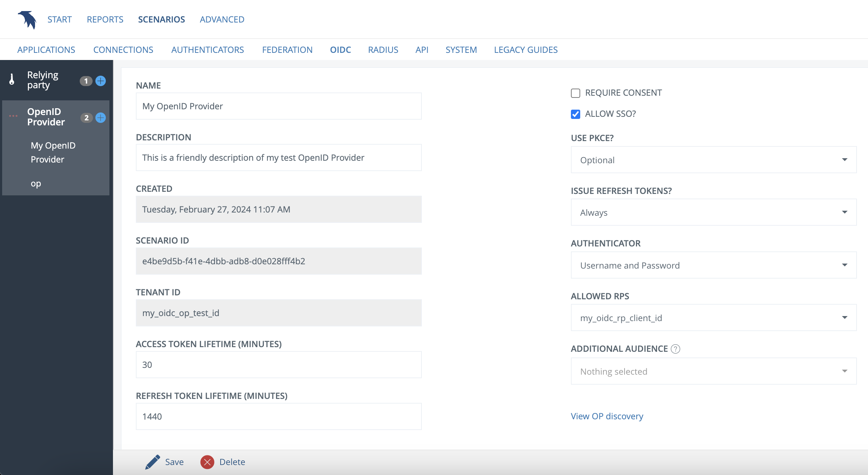
Task: Click the Scenario ID value field
Action: pyautogui.click(x=279, y=261)
